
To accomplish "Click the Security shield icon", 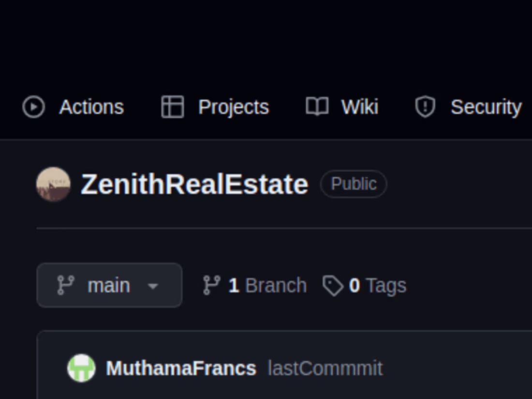I will pyautogui.click(x=425, y=107).
